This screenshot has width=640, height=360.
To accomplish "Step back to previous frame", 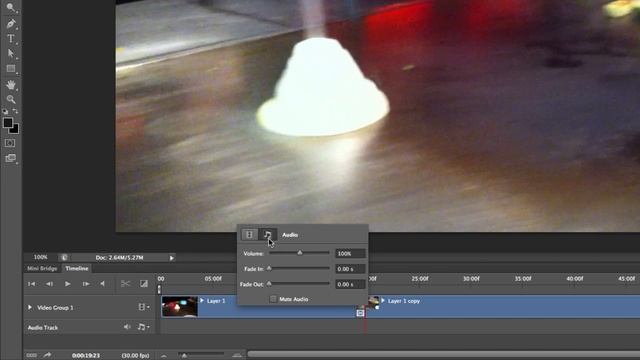I will (x=49, y=284).
